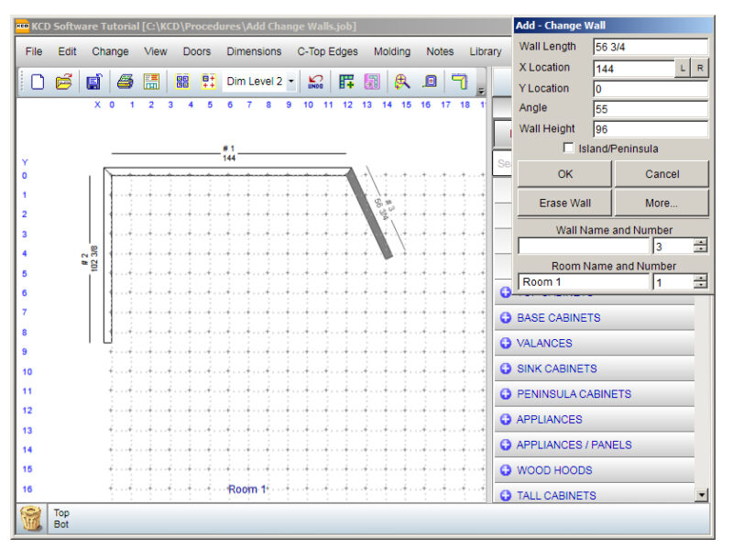The height and width of the screenshot is (560, 733).
Task: Click the Wall Length input field
Action: [650, 47]
